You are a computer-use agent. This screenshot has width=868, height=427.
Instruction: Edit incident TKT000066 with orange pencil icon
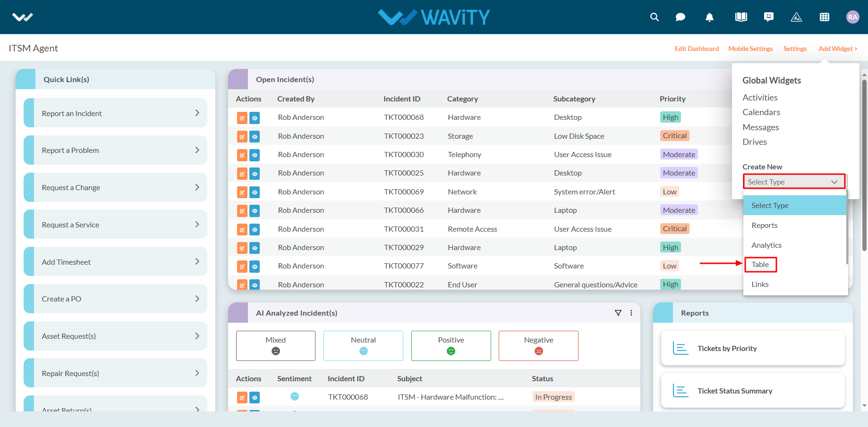point(242,210)
